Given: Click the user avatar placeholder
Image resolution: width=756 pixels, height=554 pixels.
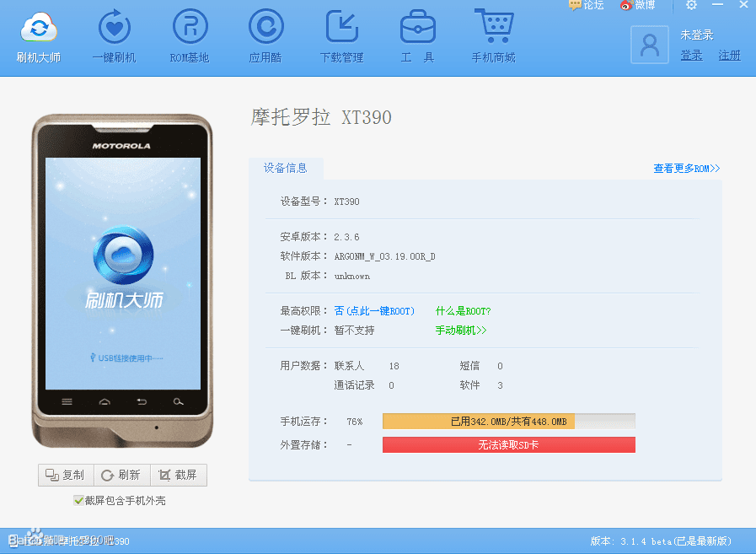Looking at the screenshot, I should 650,45.
